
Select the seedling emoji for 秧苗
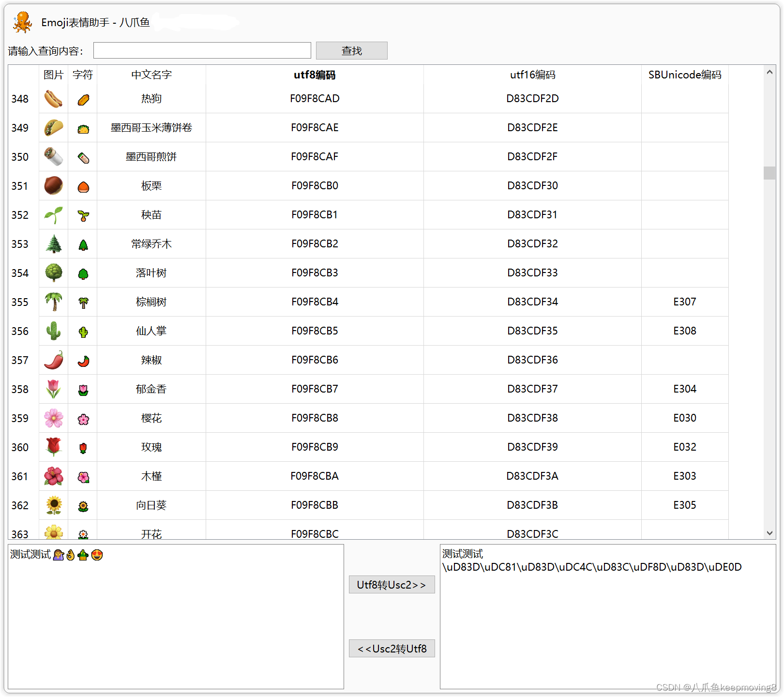tap(53, 215)
